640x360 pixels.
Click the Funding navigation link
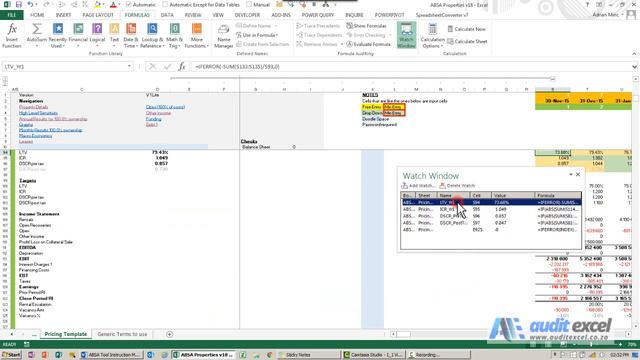click(153, 119)
